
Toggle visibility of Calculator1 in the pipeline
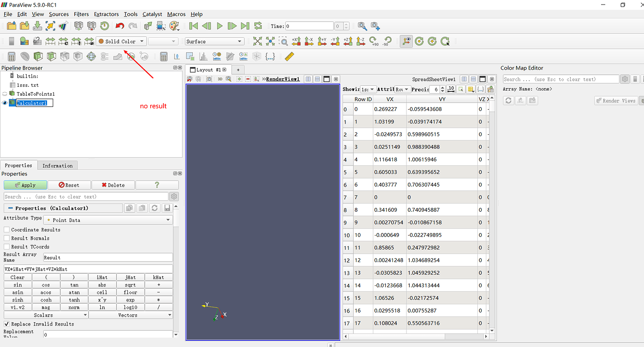pyautogui.click(x=4, y=103)
